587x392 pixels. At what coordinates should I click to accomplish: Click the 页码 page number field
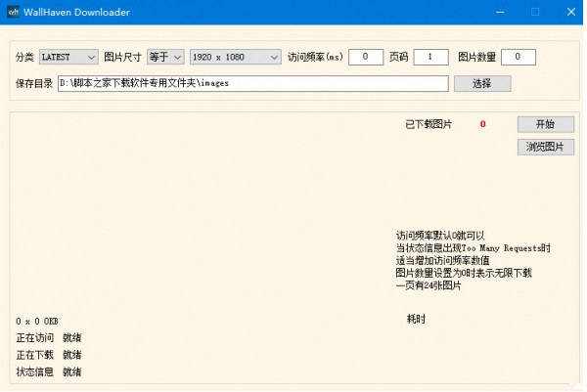[x=430, y=57]
